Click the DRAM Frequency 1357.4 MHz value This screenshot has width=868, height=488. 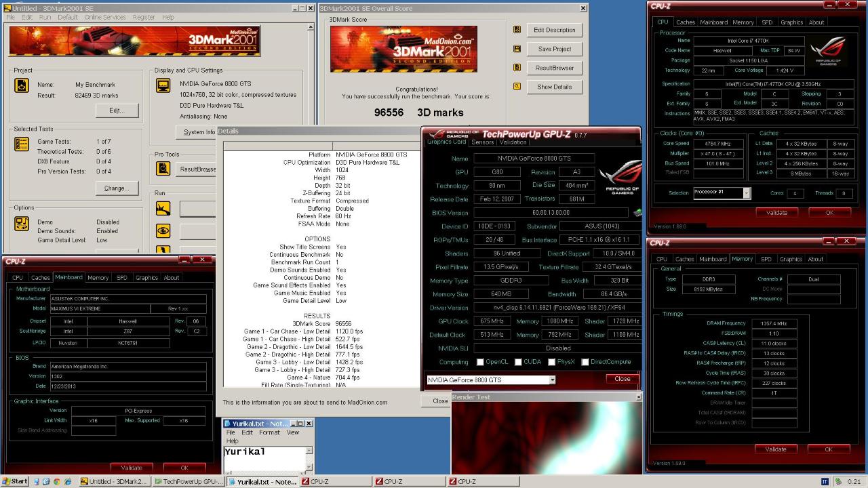[x=774, y=323]
